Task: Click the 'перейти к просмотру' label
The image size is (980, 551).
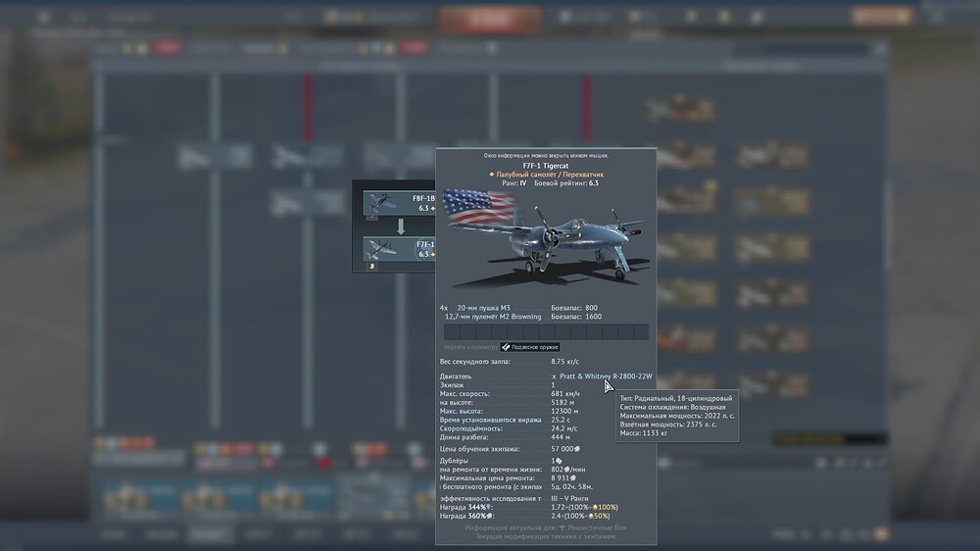Action: 470,347
